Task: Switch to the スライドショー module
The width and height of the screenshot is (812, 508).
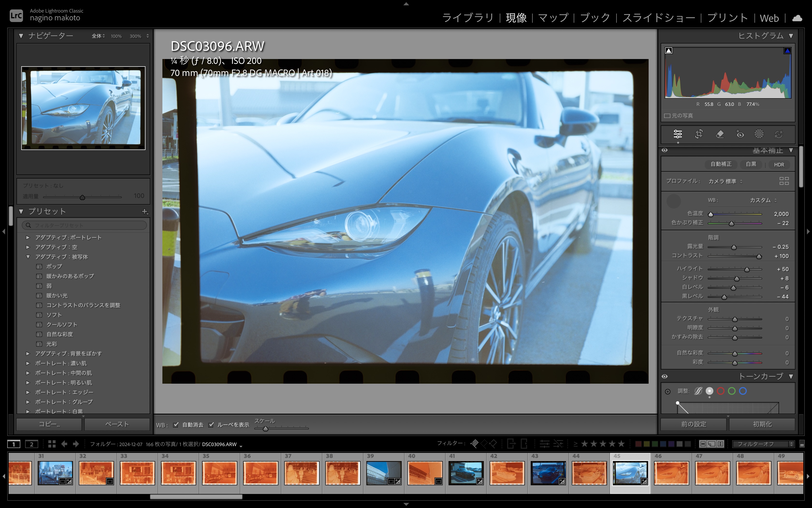Action: [x=658, y=18]
